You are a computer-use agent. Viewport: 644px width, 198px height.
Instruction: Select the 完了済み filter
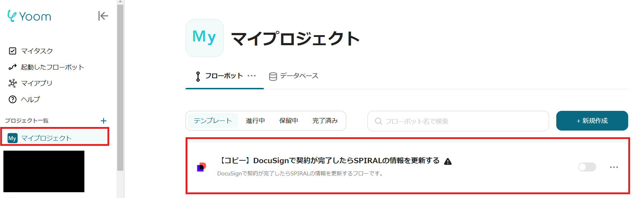coord(325,121)
